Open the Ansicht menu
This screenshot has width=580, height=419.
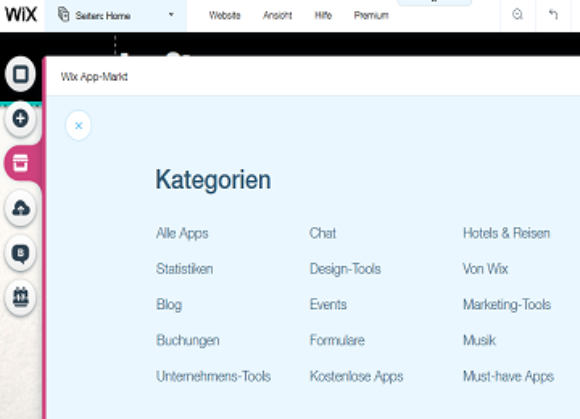[277, 15]
